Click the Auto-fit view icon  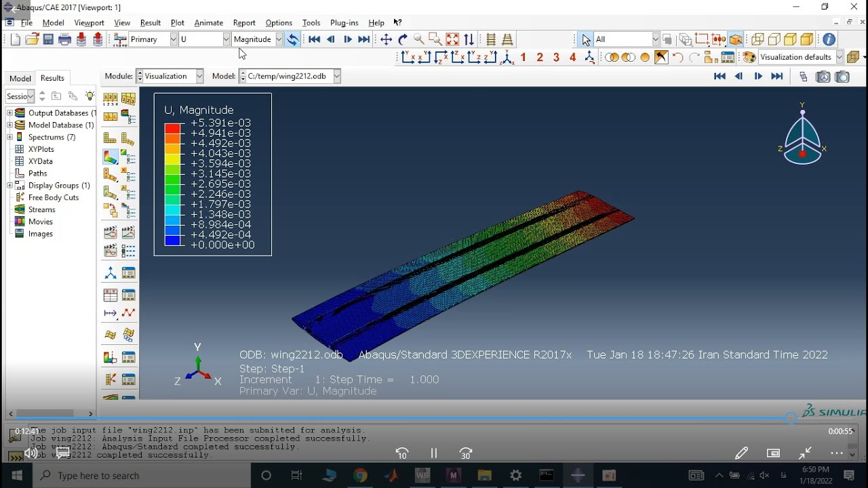(452, 39)
